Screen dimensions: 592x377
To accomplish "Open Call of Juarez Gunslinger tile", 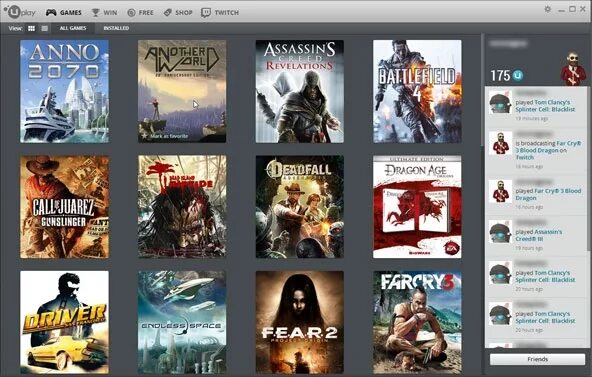I will tap(65, 207).
